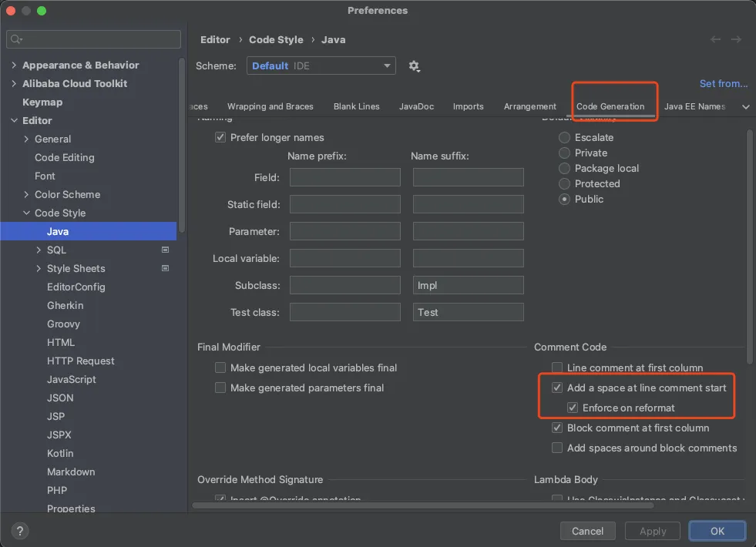Disable Prefer longer names checkbox

coord(220,138)
